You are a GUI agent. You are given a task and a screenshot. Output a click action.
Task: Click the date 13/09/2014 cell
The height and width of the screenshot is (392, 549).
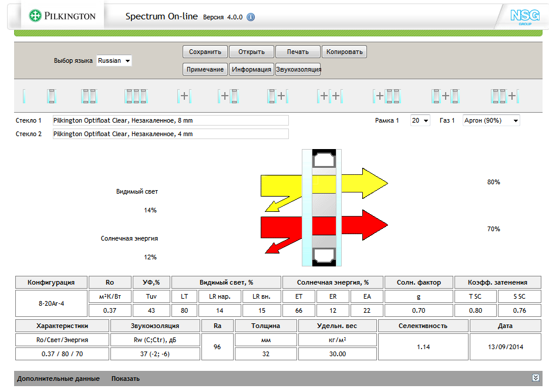(x=506, y=347)
